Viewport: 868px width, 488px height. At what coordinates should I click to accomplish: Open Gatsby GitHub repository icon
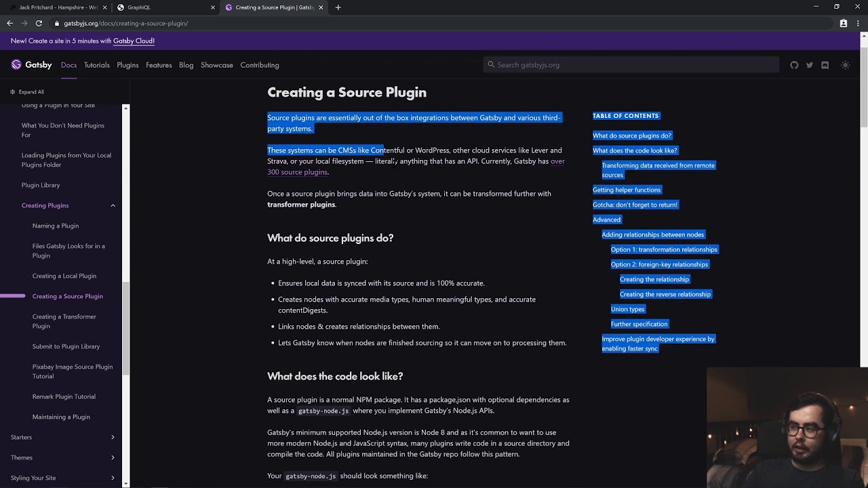pyautogui.click(x=794, y=65)
